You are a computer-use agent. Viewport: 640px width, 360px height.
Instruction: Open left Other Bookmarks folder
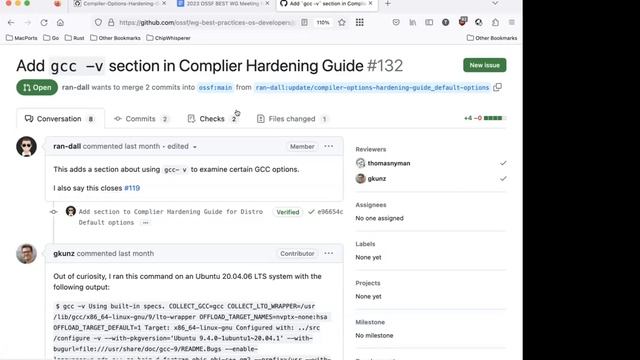(116, 38)
